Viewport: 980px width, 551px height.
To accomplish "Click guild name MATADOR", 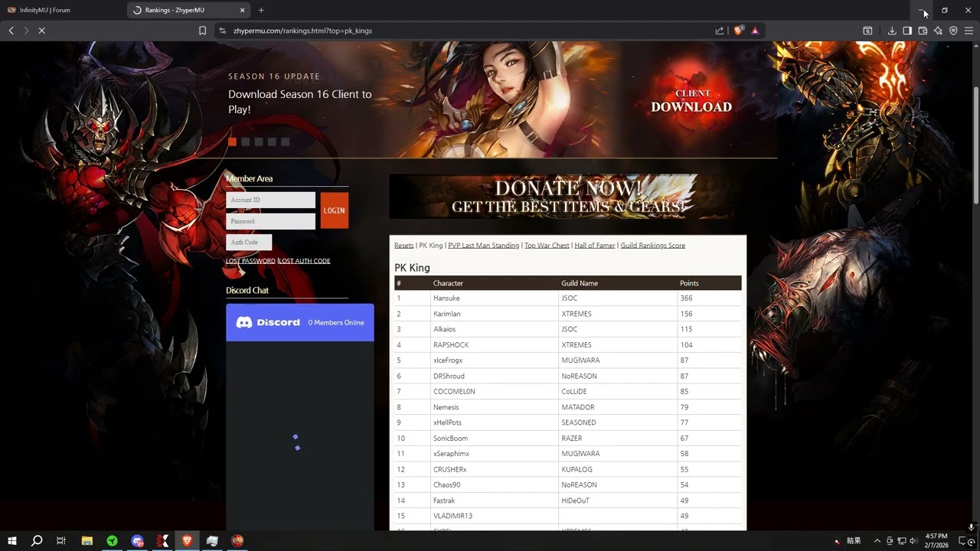I will [x=578, y=407].
